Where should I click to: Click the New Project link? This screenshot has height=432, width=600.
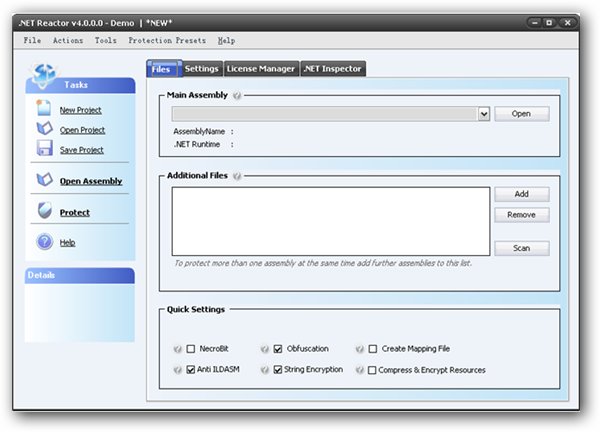80,110
